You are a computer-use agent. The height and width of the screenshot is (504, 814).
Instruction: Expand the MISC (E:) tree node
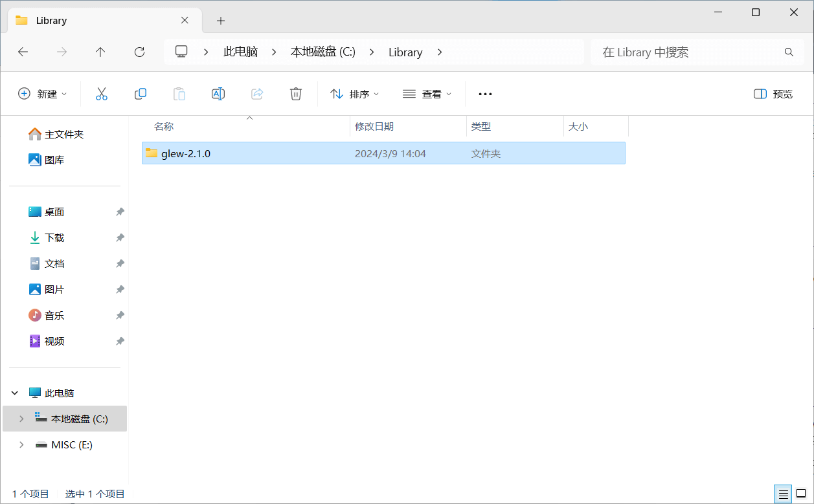pyautogui.click(x=21, y=444)
